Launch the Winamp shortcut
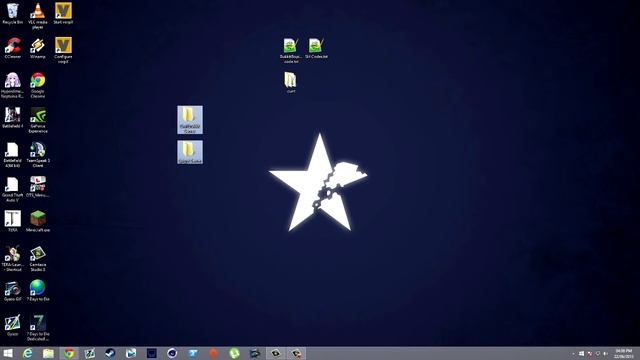640x360 pixels. 38,48
